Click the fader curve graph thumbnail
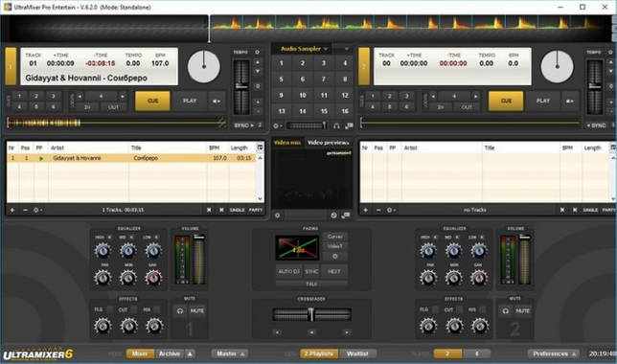 [297, 248]
